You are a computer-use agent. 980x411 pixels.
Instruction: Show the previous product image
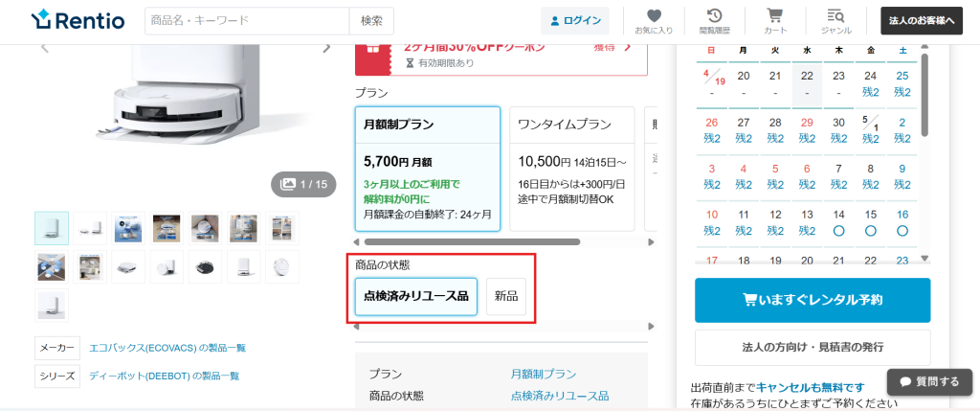pos(44,48)
